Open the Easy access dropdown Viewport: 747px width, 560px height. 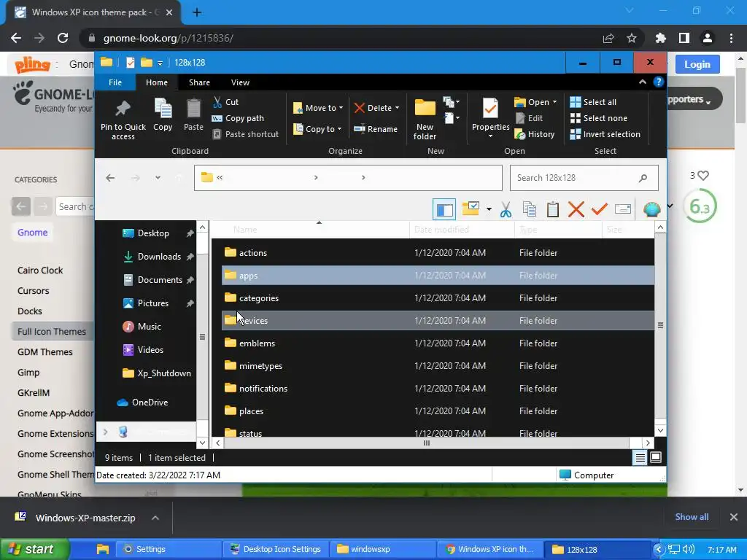pos(451,117)
